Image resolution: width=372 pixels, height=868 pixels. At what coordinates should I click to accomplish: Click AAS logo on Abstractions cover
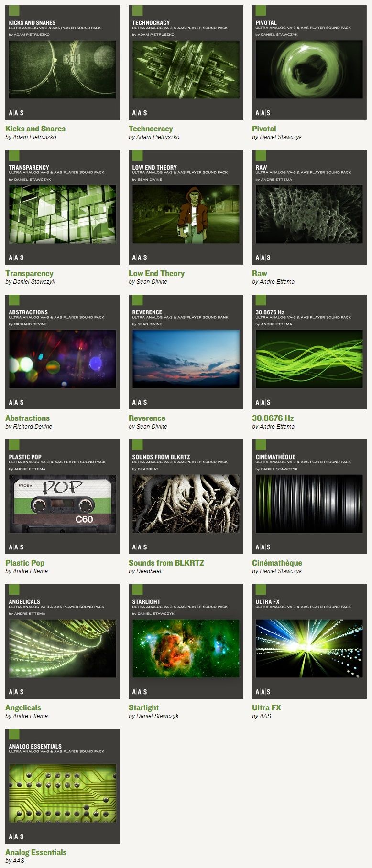(16, 402)
